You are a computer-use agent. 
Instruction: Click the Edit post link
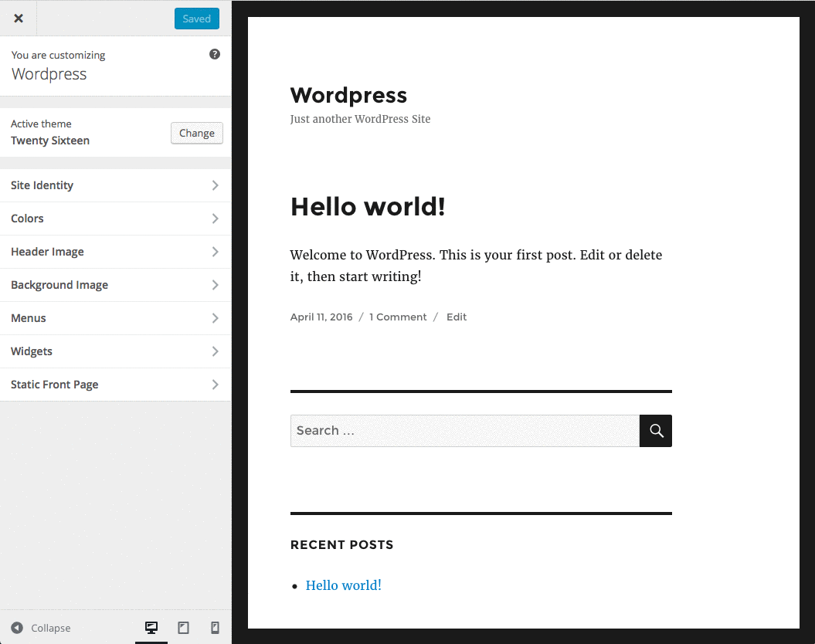tap(457, 317)
